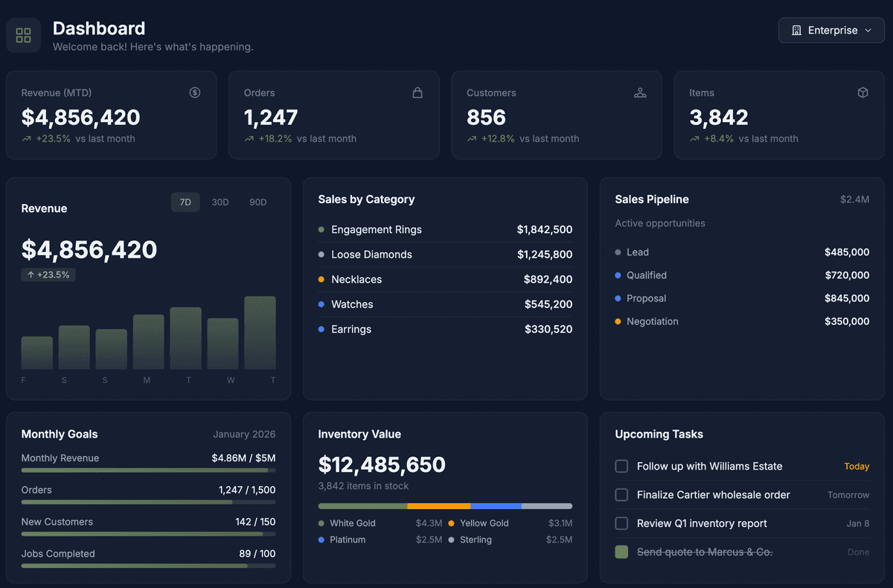This screenshot has width=893, height=588.
Task: Click the shopping bag icon on Orders card
Action: pyautogui.click(x=417, y=92)
